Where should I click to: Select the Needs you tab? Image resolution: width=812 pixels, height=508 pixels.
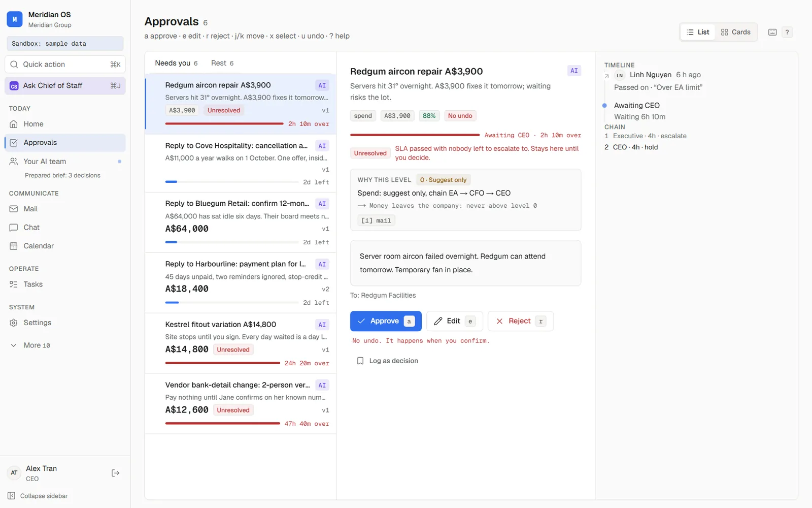pyautogui.click(x=176, y=63)
